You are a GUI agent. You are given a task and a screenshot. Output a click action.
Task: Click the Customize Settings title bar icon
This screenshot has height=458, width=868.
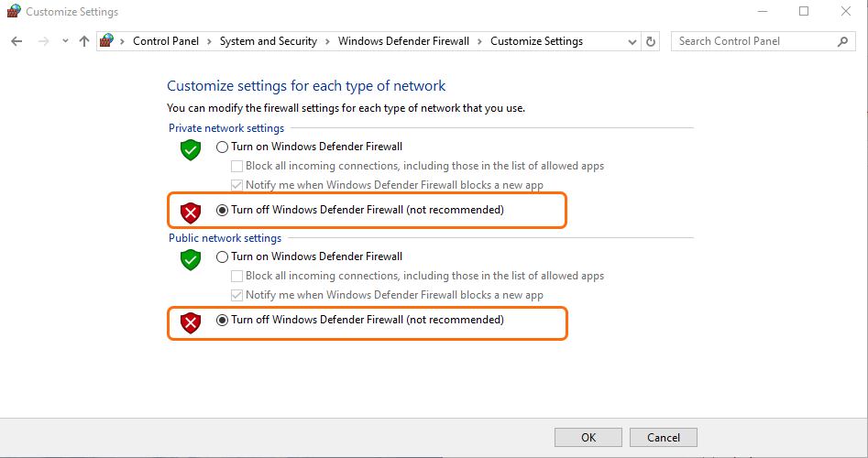13,12
